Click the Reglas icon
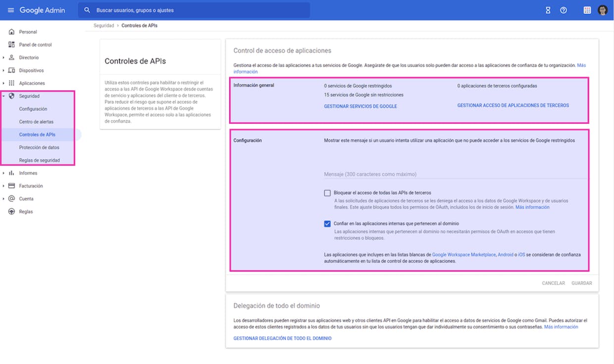This screenshot has height=364, width=614. point(11,212)
